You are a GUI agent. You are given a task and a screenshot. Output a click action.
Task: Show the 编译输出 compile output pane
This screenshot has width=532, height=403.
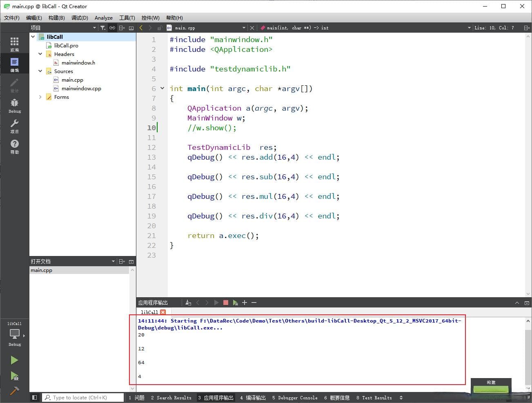253,398
